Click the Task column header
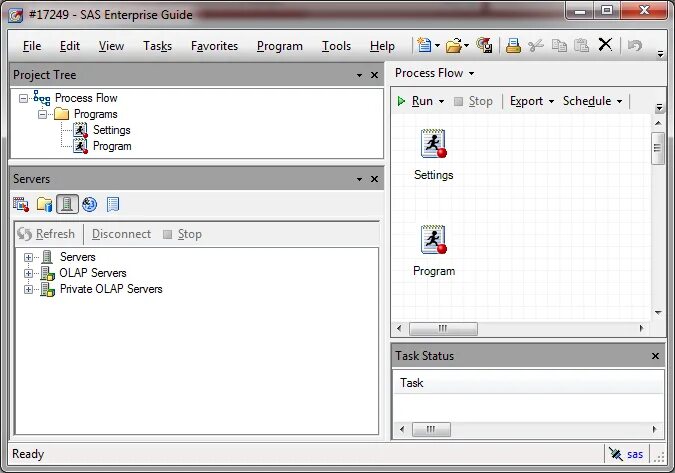This screenshot has height=473, width=675. [x=528, y=383]
